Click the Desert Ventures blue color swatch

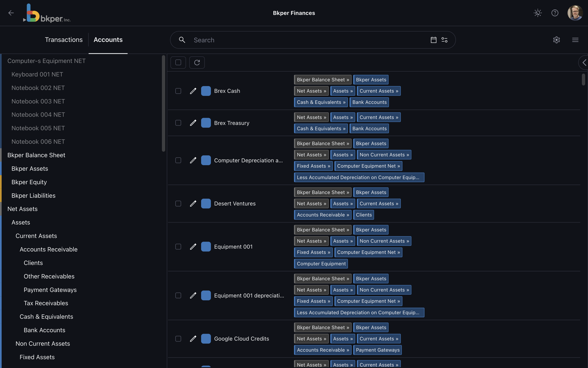pyautogui.click(x=206, y=203)
